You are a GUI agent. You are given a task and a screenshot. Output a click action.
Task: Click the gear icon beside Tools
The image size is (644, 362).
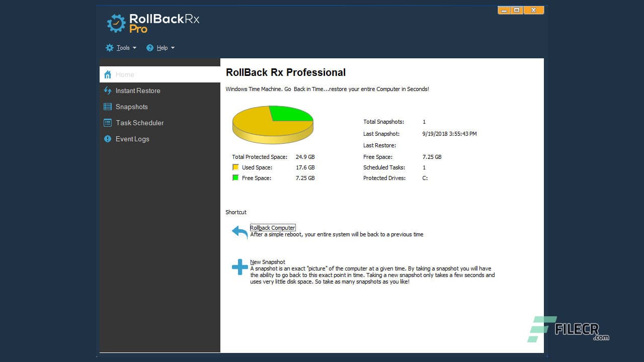coord(110,47)
